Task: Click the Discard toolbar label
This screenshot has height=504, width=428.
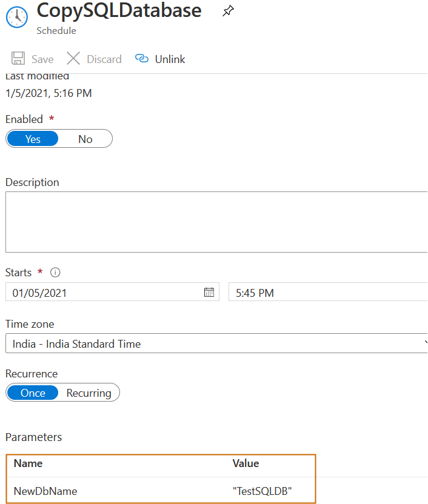Action: pyautogui.click(x=104, y=59)
